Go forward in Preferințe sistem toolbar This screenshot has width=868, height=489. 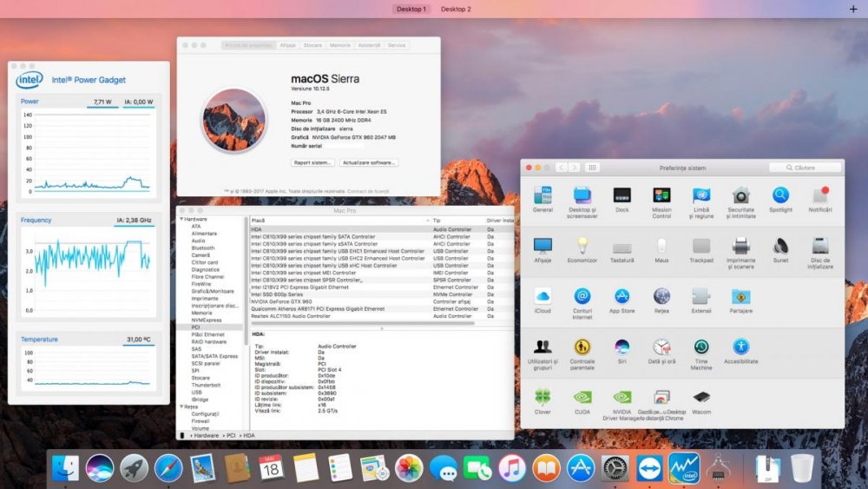pyautogui.click(x=574, y=168)
